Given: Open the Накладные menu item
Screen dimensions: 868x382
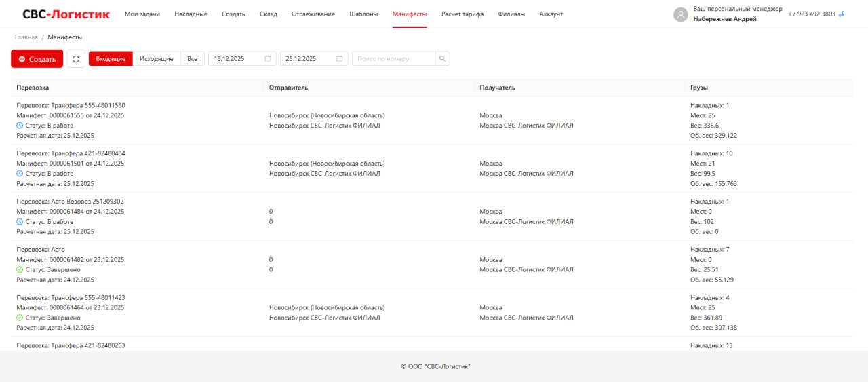Looking at the screenshot, I should pyautogui.click(x=191, y=14).
